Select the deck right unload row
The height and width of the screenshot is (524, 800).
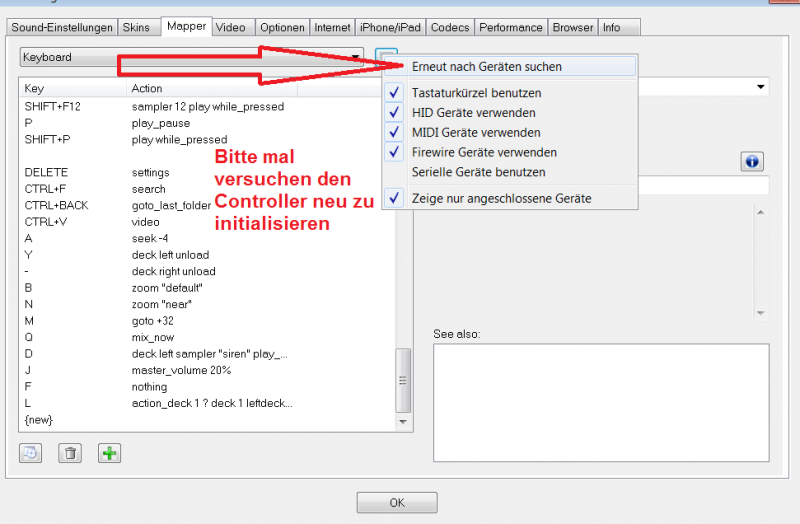point(207,271)
